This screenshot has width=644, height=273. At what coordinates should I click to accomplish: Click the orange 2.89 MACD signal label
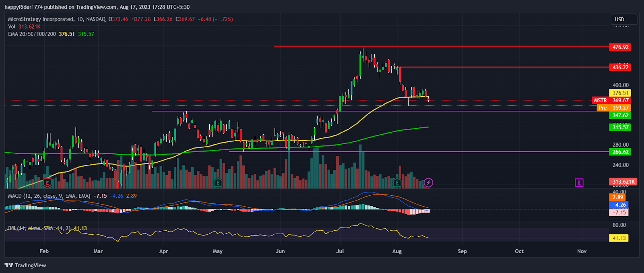pyautogui.click(x=618, y=197)
